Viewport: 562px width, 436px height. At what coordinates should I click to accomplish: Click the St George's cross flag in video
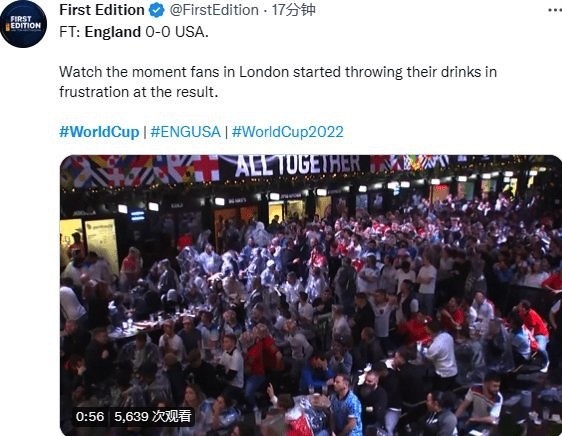click(202, 168)
